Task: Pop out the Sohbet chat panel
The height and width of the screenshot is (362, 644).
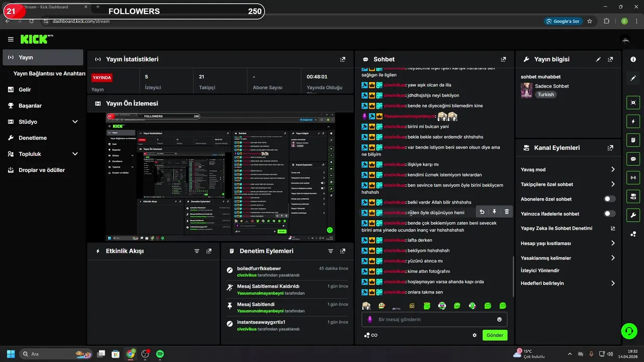Action: [x=503, y=59]
